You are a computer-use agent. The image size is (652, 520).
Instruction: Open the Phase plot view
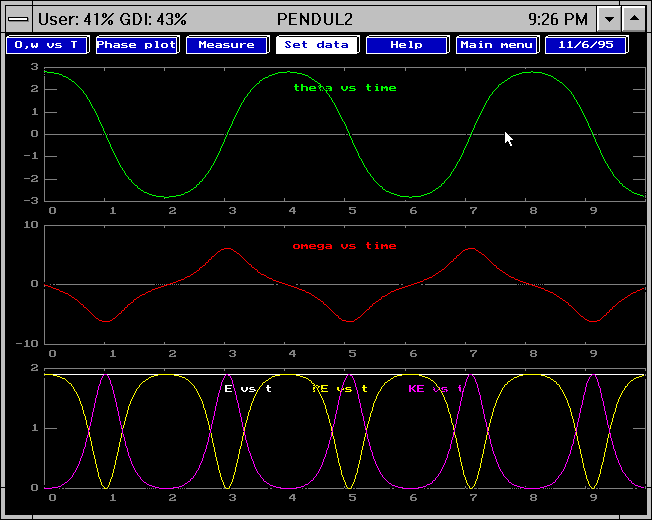coord(136,45)
